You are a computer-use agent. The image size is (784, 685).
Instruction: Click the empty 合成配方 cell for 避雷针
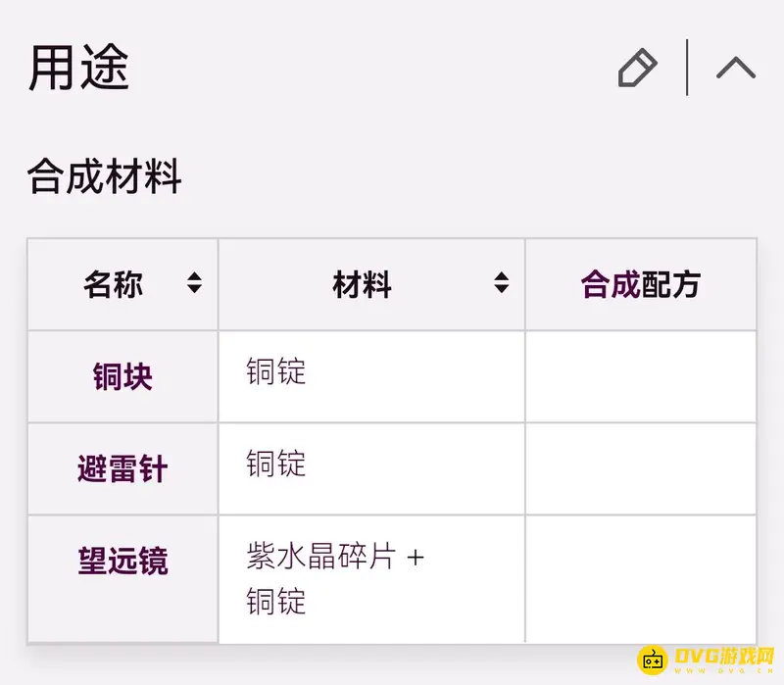pos(640,469)
